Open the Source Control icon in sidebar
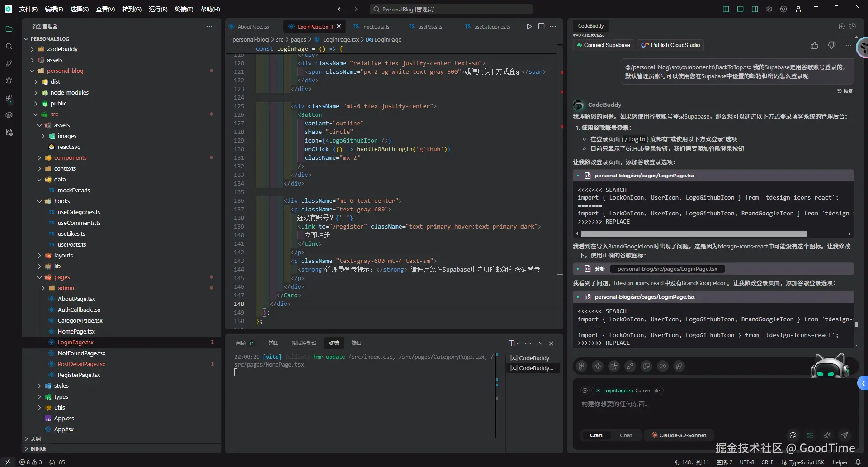 [9, 63]
